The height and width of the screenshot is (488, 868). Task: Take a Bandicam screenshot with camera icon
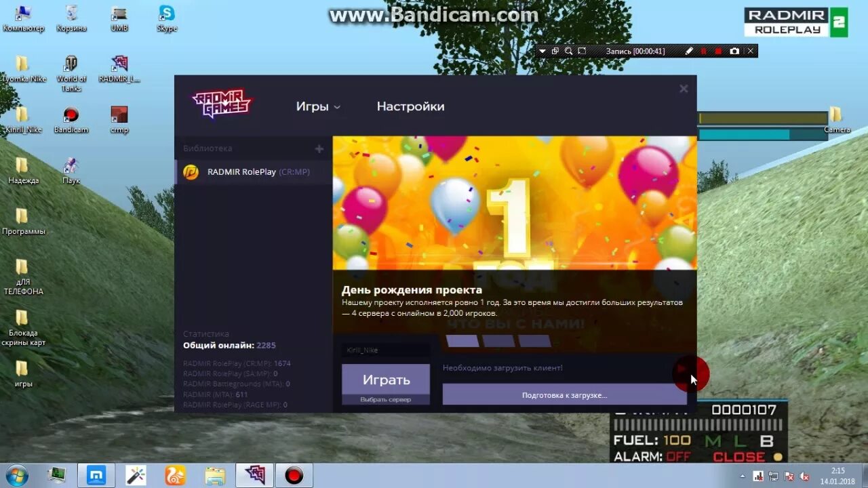tap(734, 51)
